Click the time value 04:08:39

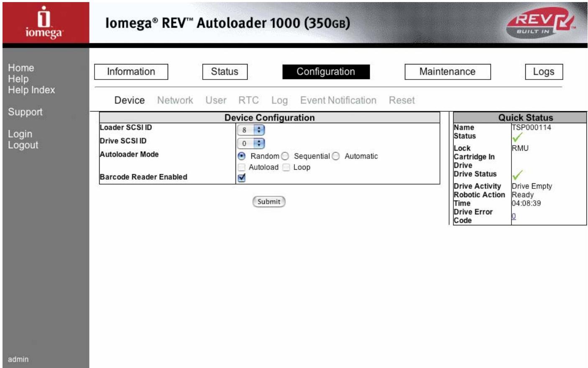527,203
